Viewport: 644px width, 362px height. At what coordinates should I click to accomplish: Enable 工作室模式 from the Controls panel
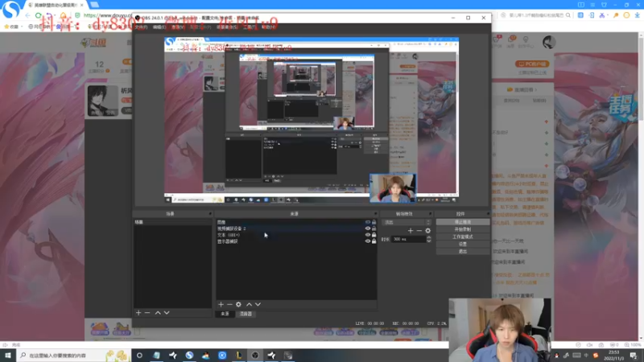click(x=462, y=237)
